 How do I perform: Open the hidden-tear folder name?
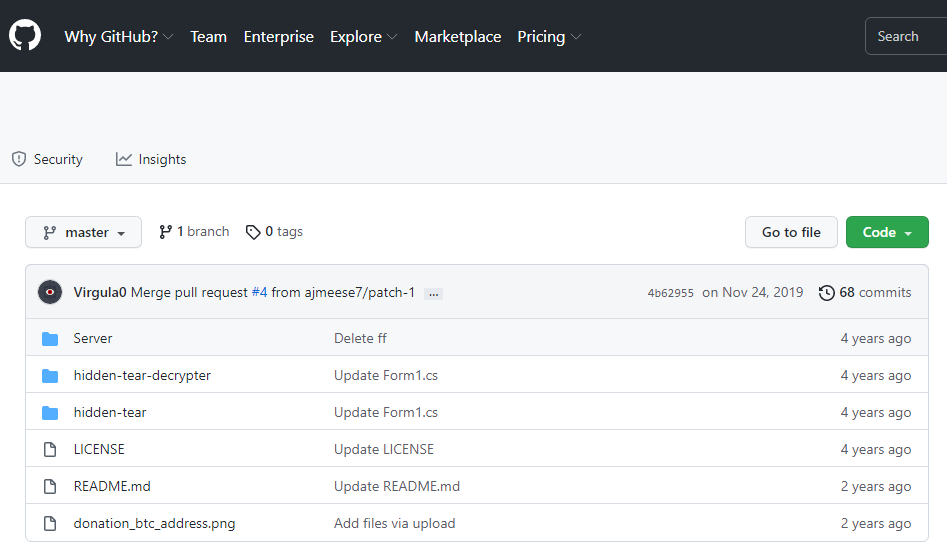click(110, 412)
